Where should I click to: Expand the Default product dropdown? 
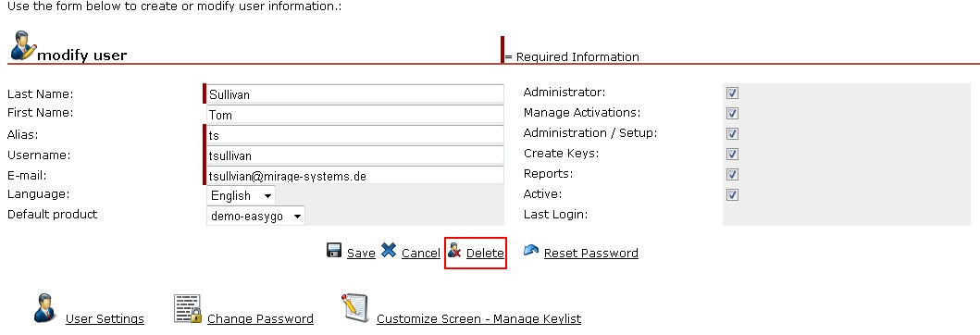pos(255,217)
